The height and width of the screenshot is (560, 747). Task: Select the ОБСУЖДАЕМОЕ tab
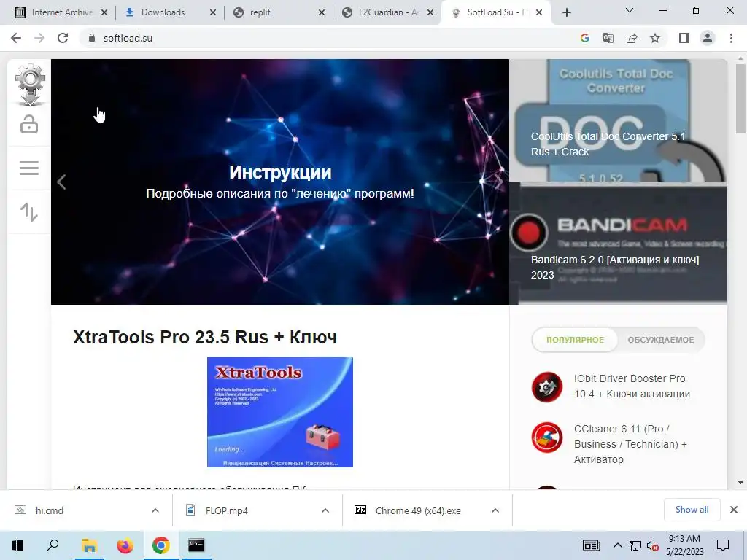point(661,340)
